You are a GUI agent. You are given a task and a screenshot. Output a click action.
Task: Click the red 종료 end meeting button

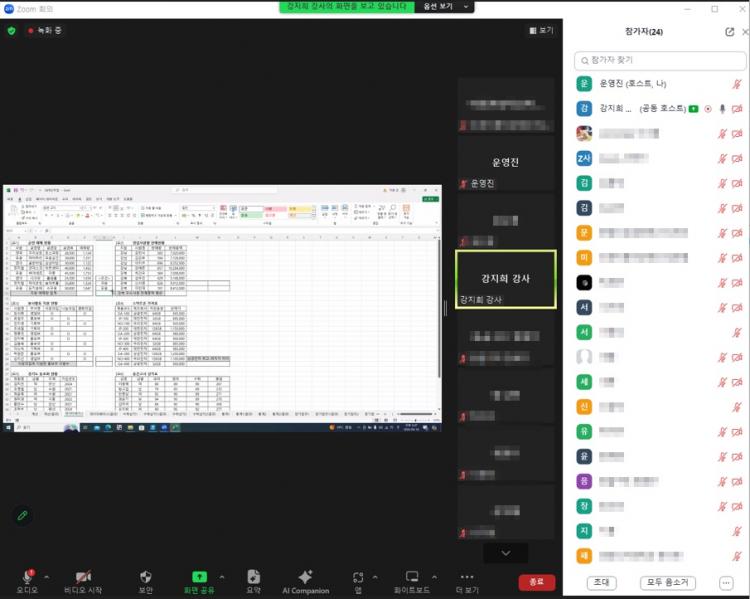[537, 582]
